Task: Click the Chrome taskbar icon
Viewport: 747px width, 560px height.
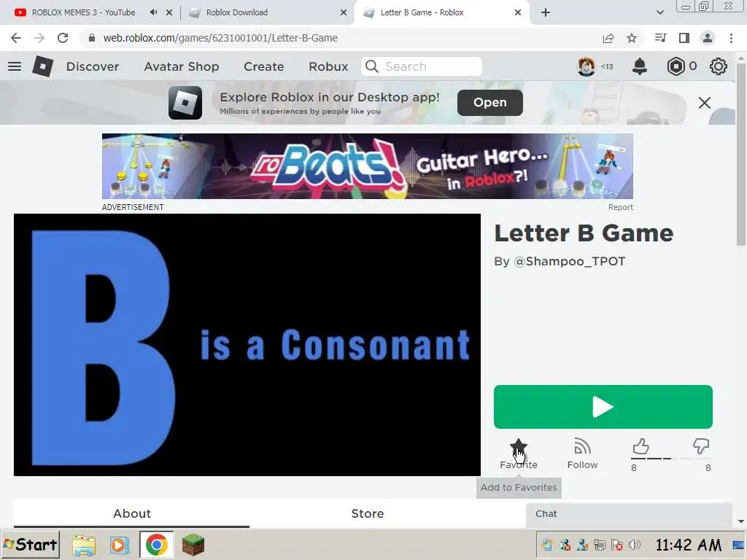Action: pyautogui.click(x=156, y=544)
